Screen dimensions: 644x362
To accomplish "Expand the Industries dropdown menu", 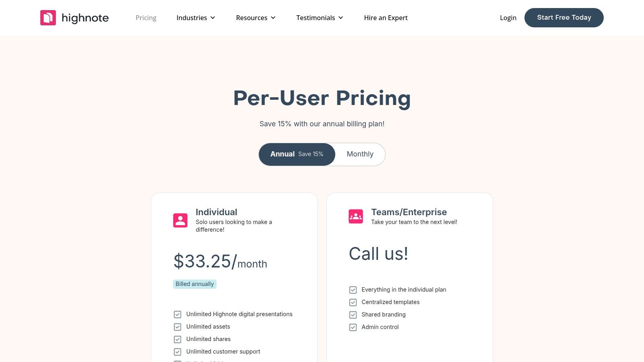I will coord(196,18).
